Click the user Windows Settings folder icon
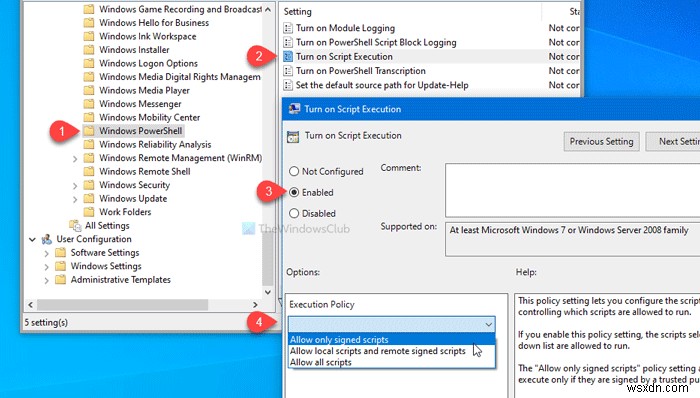The height and width of the screenshot is (398, 700). click(x=60, y=266)
